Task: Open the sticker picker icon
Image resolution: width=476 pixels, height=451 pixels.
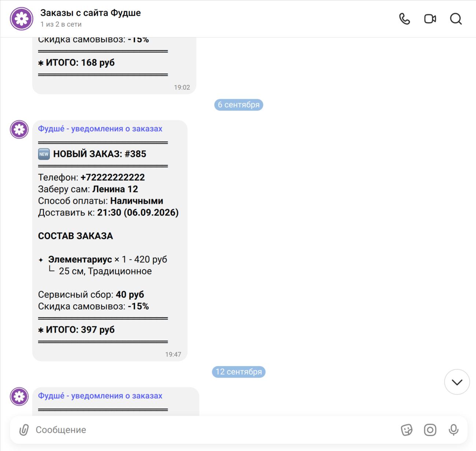Action: pyautogui.click(x=406, y=430)
